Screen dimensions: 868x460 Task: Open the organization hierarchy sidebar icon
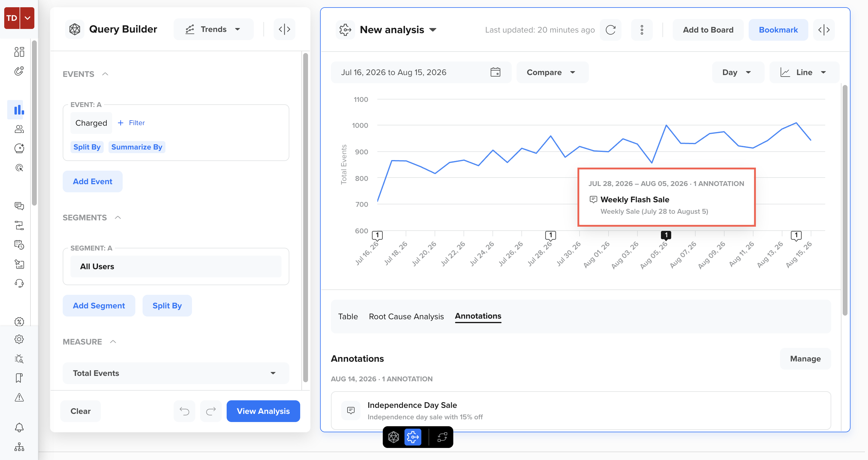click(19, 447)
